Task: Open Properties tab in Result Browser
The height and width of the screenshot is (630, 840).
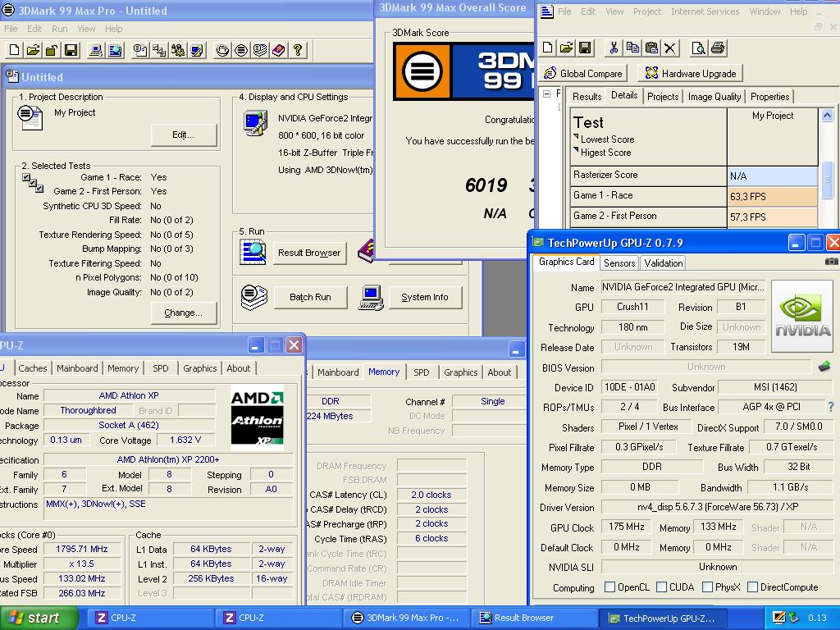Action: [769, 97]
